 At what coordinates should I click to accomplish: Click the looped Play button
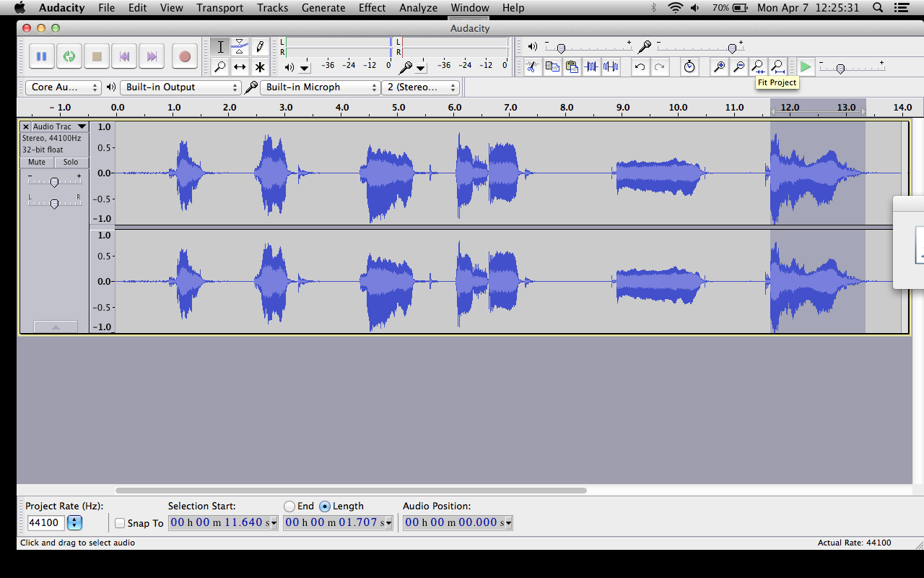coord(69,56)
